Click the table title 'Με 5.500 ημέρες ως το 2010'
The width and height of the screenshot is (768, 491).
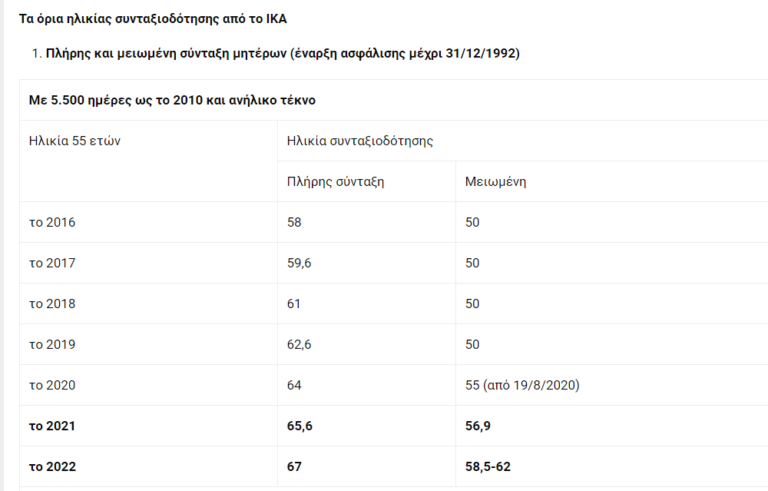coord(174,101)
